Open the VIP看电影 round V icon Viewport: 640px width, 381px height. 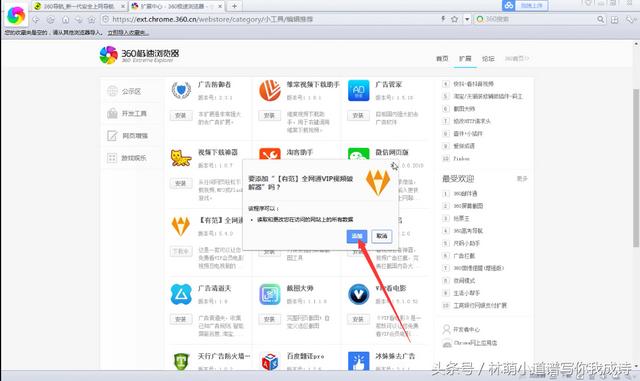click(x=358, y=294)
